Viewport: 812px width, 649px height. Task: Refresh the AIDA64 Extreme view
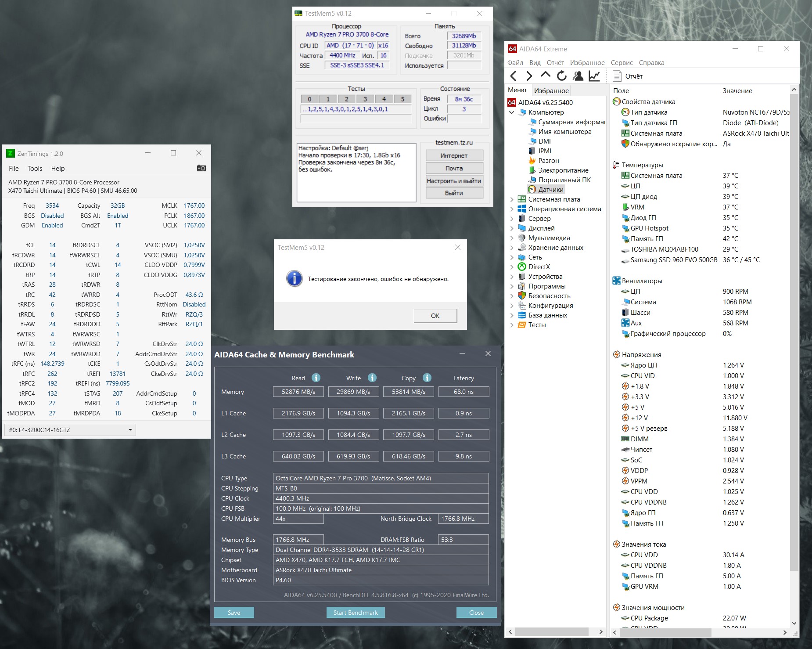point(562,76)
